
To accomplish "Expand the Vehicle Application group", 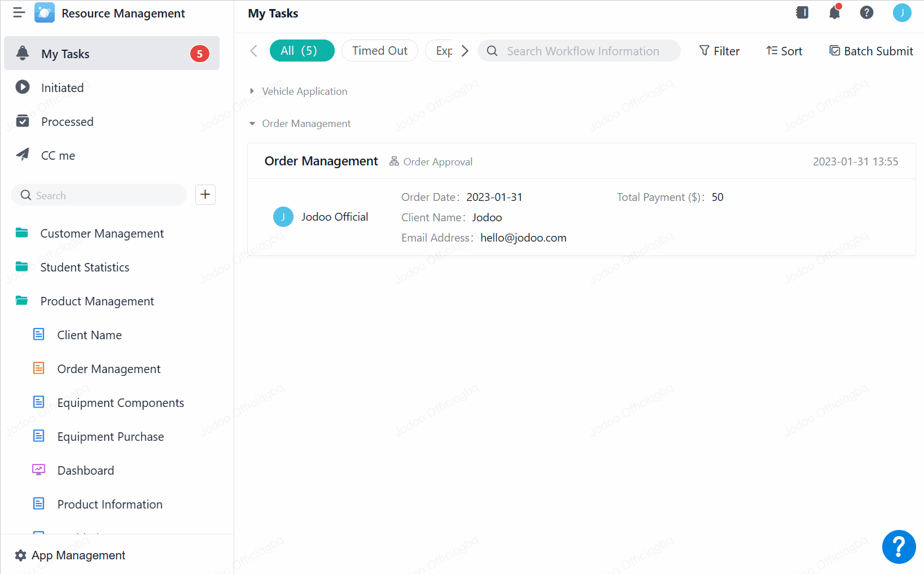I will click(252, 91).
